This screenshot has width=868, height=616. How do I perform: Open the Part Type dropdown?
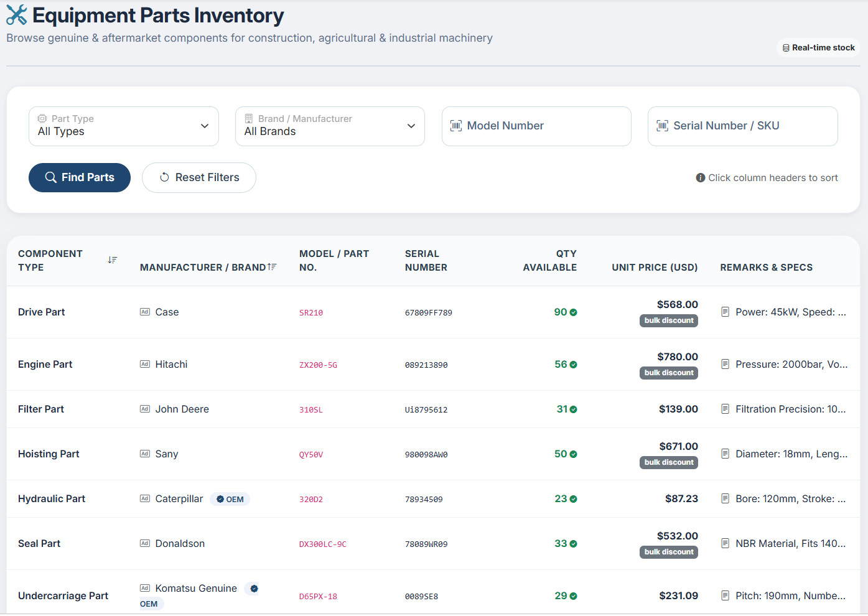click(124, 126)
